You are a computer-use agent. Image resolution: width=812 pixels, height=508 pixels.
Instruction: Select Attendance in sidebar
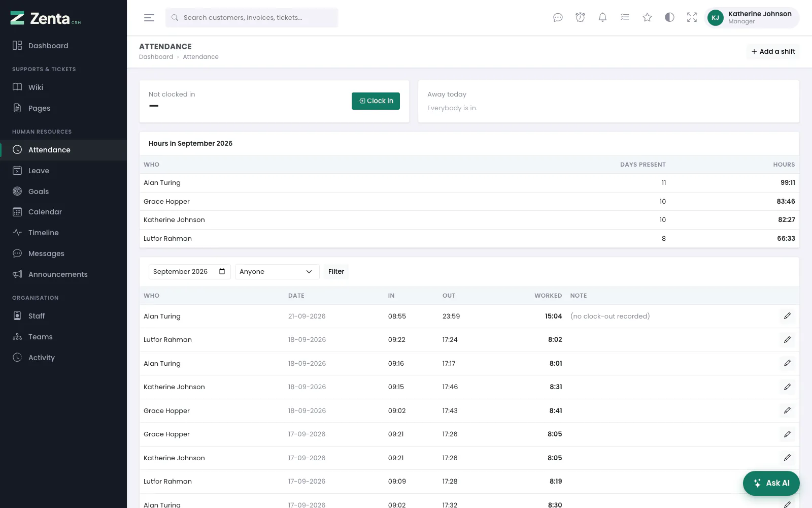coord(63,150)
